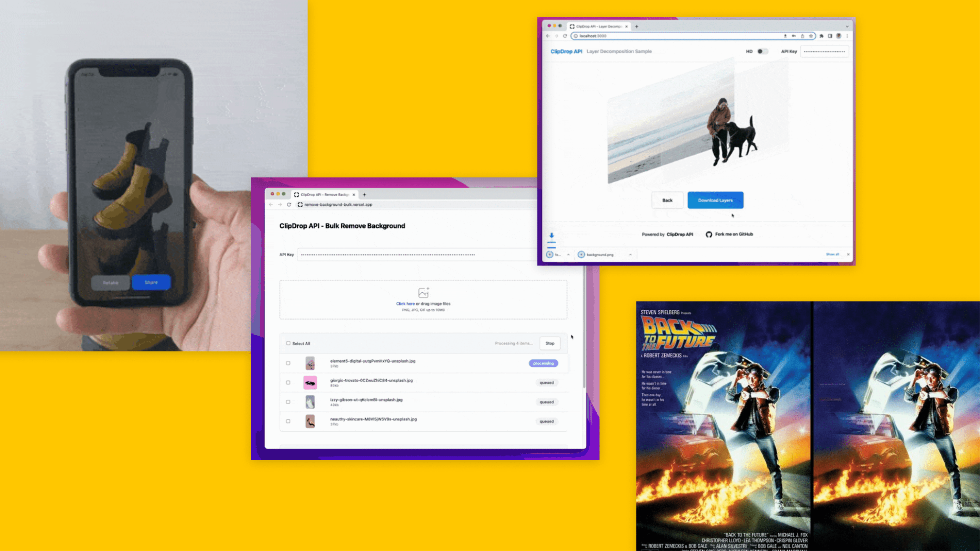This screenshot has width=980, height=551.
Task: Click the GitHub logo beside Fork me
Action: pyautogui.click(x=709, y=234)
